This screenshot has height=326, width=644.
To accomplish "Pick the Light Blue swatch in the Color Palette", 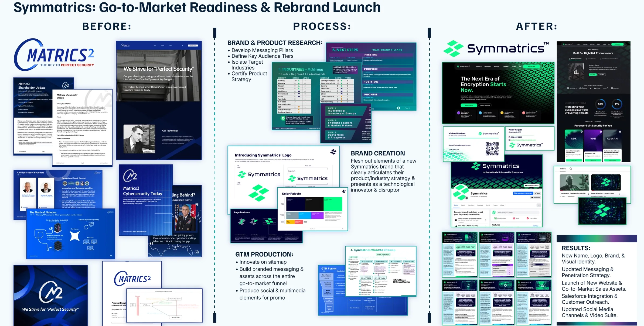I will (305, 215).
